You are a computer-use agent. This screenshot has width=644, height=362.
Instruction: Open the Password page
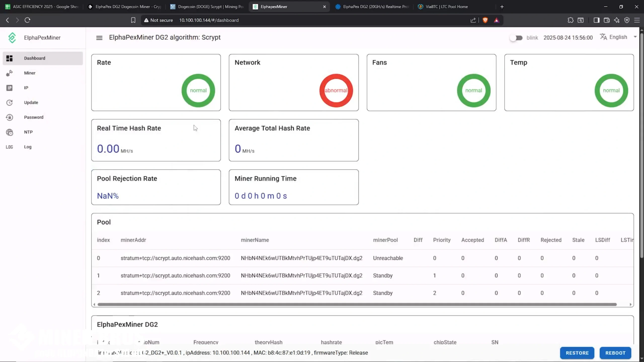[x=43, y=117]
